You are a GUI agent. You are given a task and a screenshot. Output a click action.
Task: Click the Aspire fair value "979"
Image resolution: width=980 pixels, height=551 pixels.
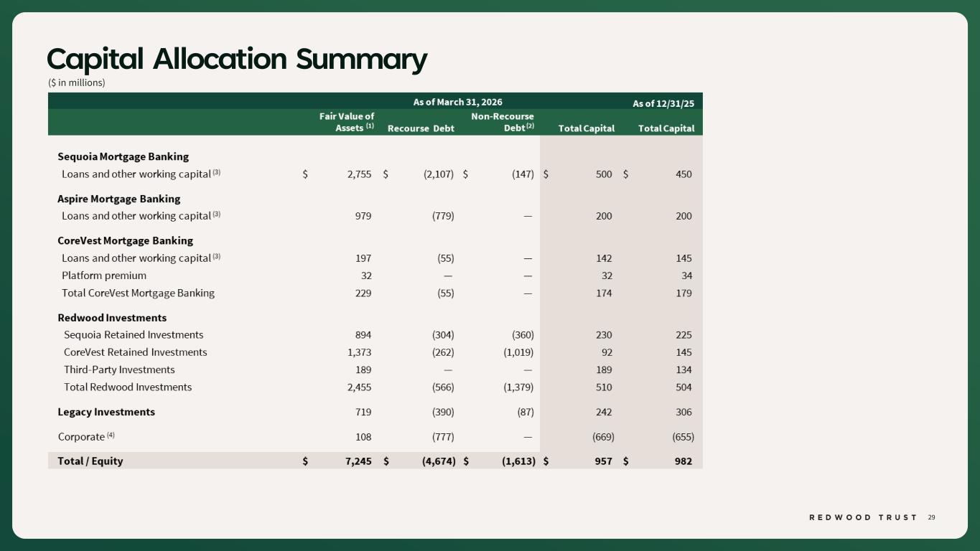(x=363, y=216)
